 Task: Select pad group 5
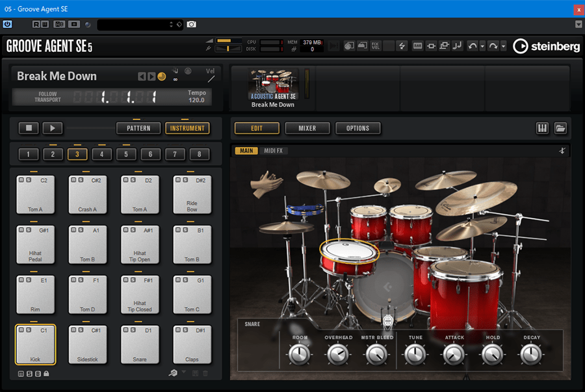[x=126, y=154]
